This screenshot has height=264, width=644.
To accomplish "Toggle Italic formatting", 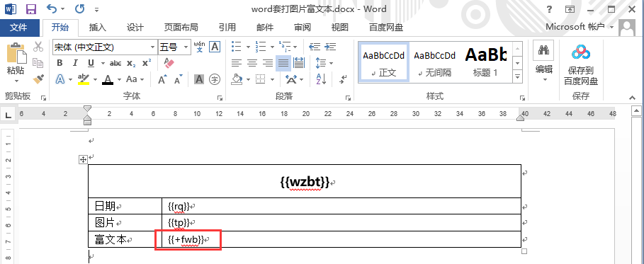I will (x=75, y=63).
